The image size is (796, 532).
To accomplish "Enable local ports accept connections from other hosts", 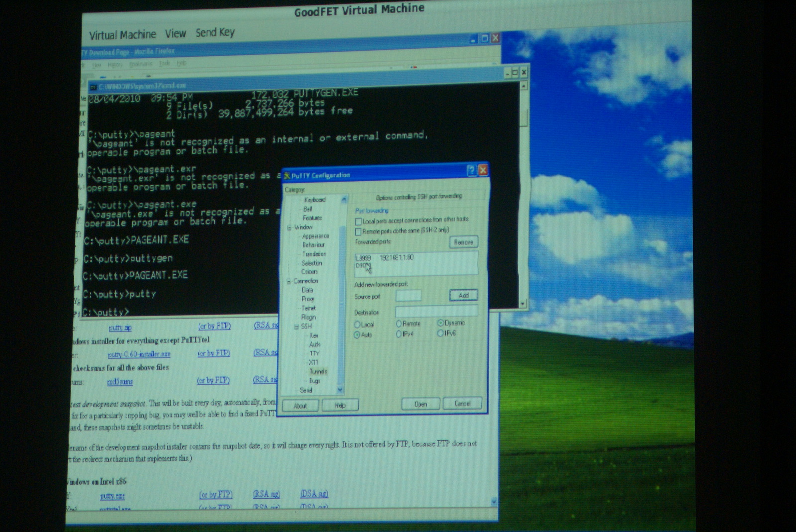I will (x=358, y=221).
